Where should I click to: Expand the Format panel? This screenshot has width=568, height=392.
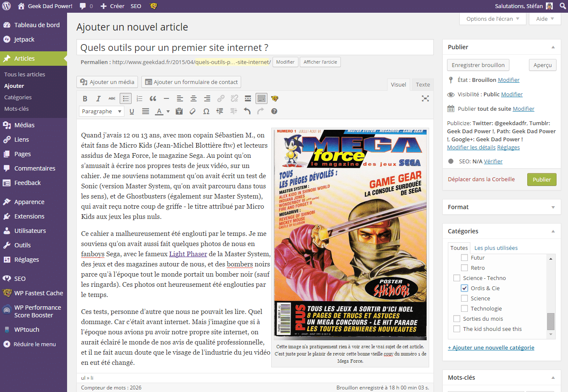click(x=553, y=207)
